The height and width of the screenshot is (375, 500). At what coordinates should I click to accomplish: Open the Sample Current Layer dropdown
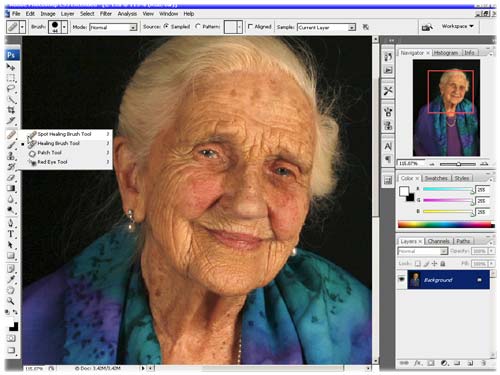tap(326, 27)
